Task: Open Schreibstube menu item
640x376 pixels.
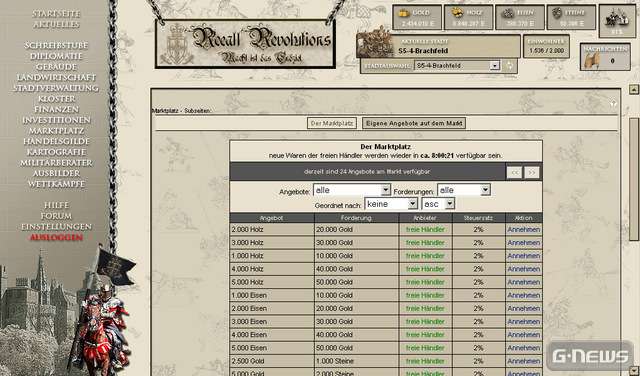Action: (x=56, y=45)
